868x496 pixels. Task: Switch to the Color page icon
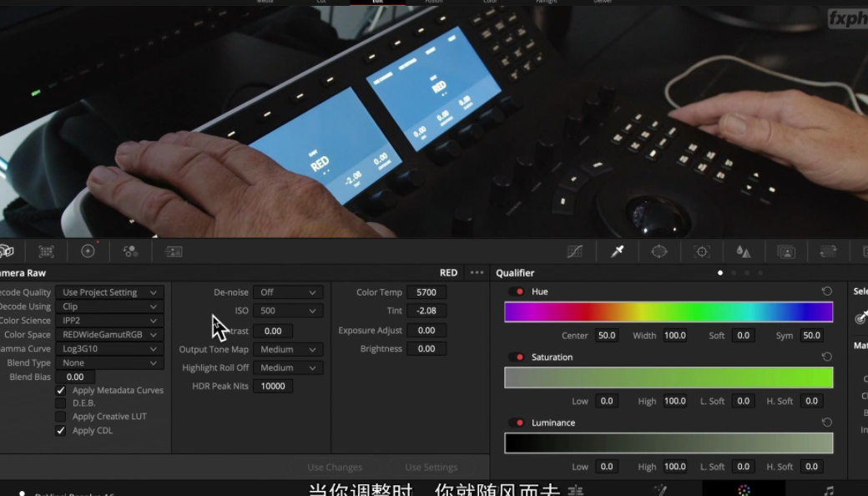click(744, 490)
